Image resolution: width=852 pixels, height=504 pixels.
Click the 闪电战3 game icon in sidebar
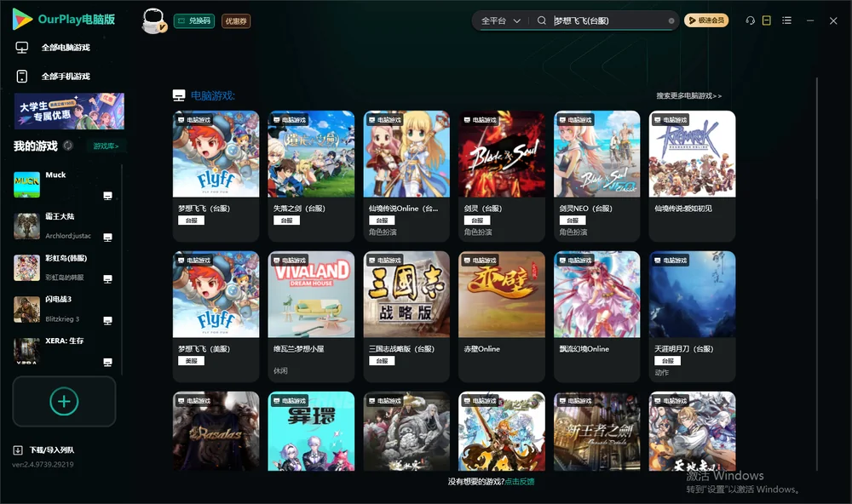pos(26,310)
